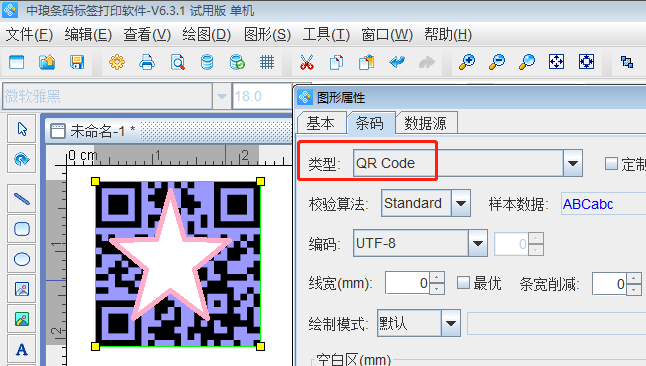Open the 查看(V) menu
This screenshot has width=646, height=366.
147,35
